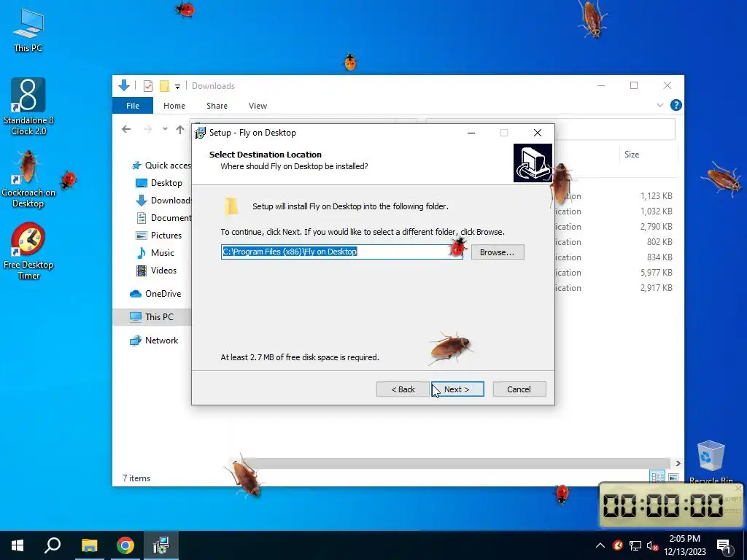This screenshot has height=560, width=747.
Task: Click New folder icon in Explorer titlebar
Action: 164,86
